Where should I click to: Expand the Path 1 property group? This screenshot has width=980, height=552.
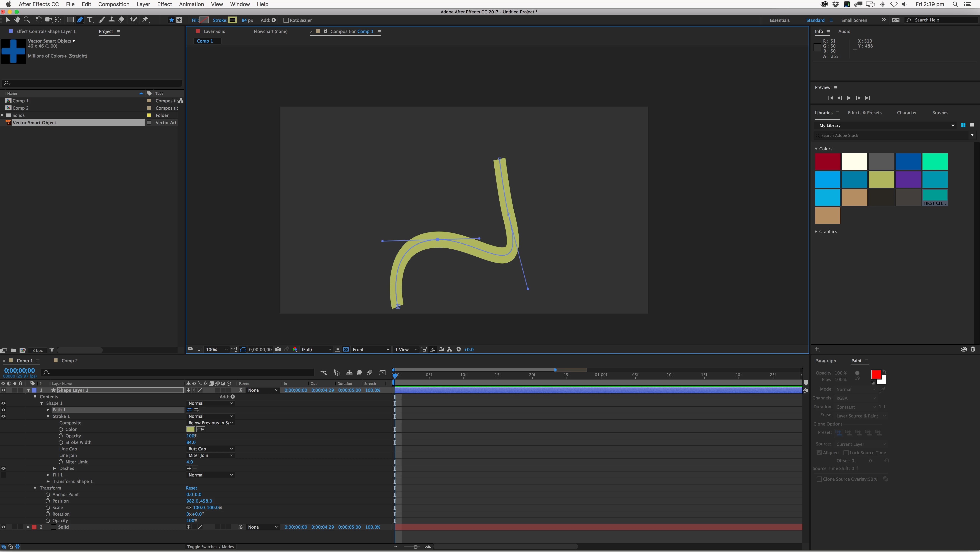click(x=48, y=410)
